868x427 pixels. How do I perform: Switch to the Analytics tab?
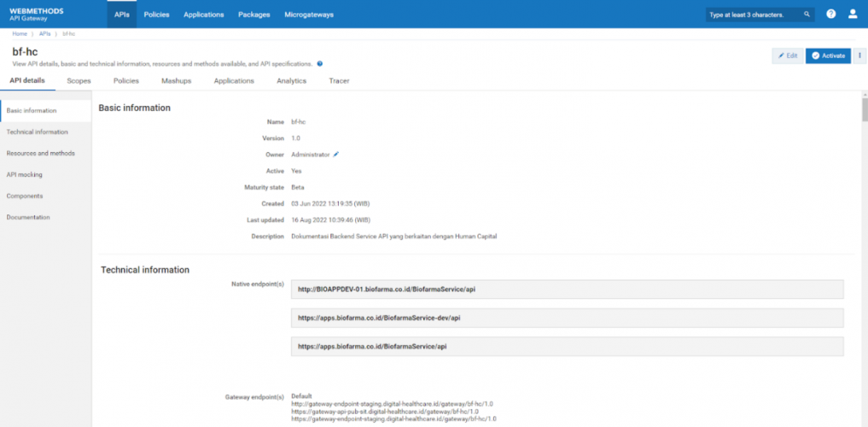291,81
